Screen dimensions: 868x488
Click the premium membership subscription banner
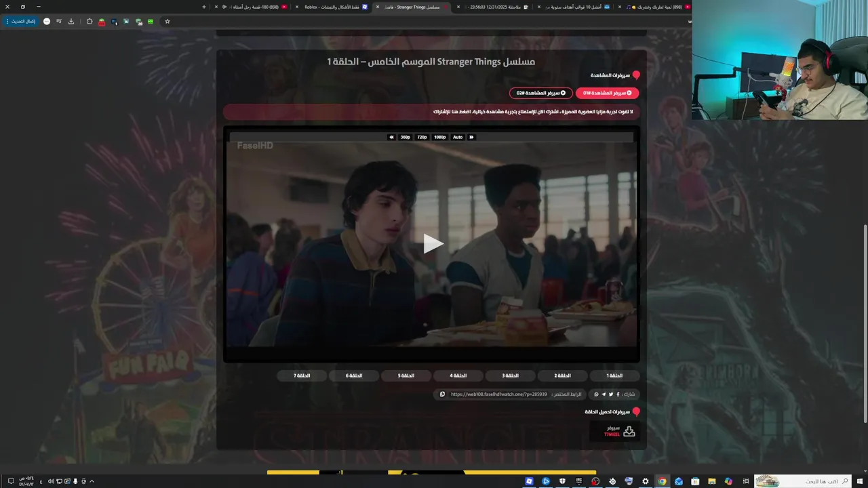pyautogui.click(x=431, y=111)
